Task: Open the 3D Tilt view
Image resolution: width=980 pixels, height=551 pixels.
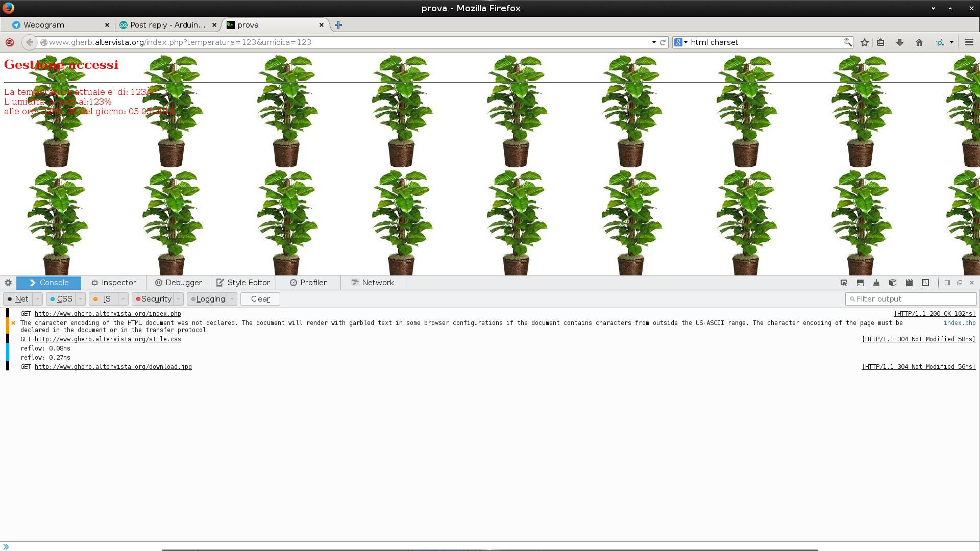Action: coord(893,283)
